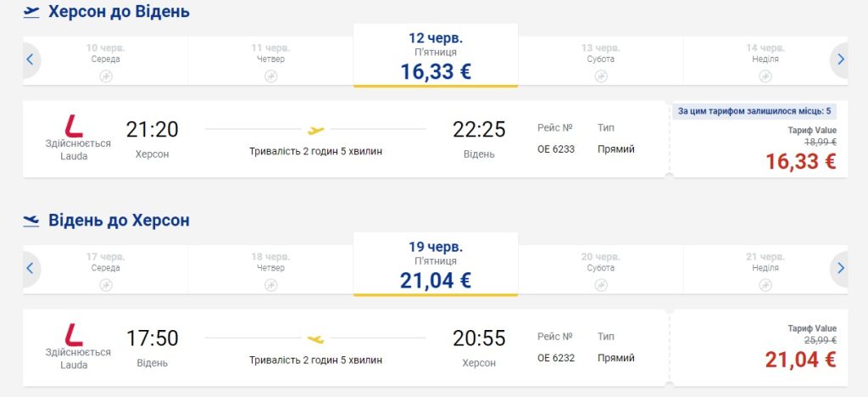This screenshot has height=397, width=868.
Task: Show later return dates with the right arrow
Action: [x=840, y=268]
